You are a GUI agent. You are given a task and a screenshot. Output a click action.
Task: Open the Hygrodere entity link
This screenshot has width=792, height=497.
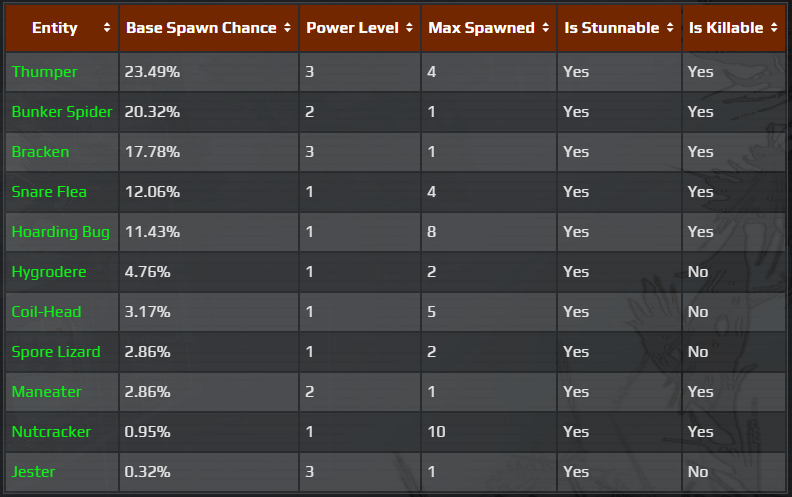pos(49,272)
